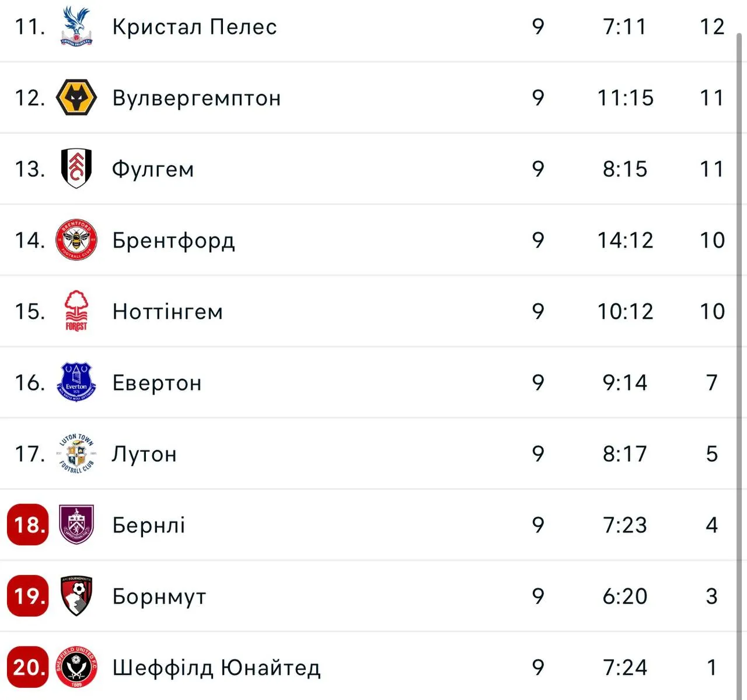Click the Bournemouth cherries logo
The width and height of the screenshot is (747, 700).
coord(76,596)
